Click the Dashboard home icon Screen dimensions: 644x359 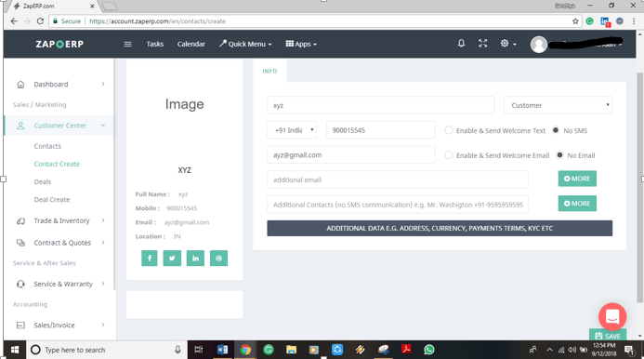(20, 85)
